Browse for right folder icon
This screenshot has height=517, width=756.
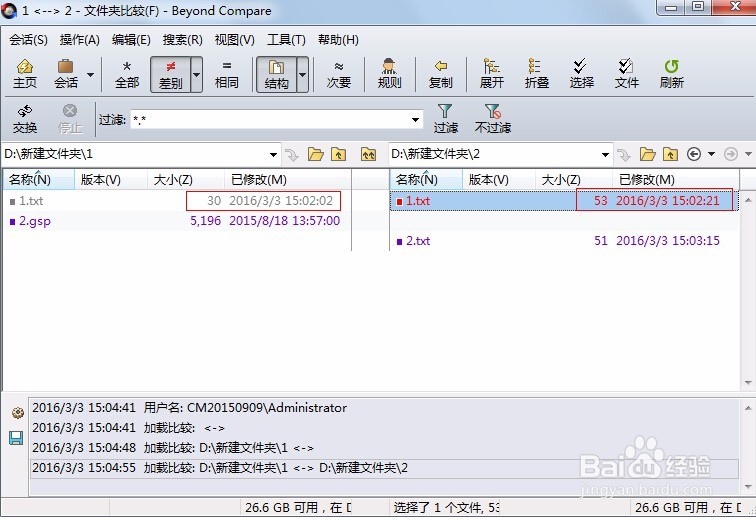tap(648, 154)
